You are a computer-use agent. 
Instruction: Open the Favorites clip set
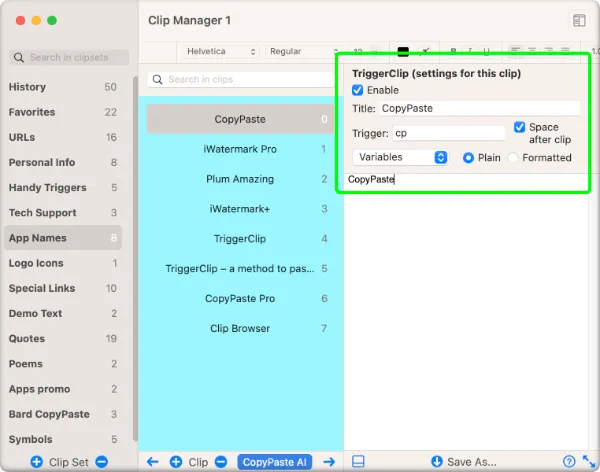63,112
